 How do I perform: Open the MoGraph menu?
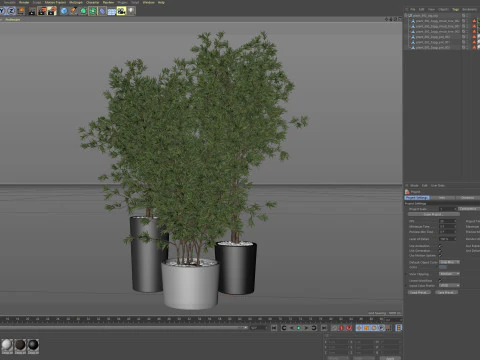point(76,2)
